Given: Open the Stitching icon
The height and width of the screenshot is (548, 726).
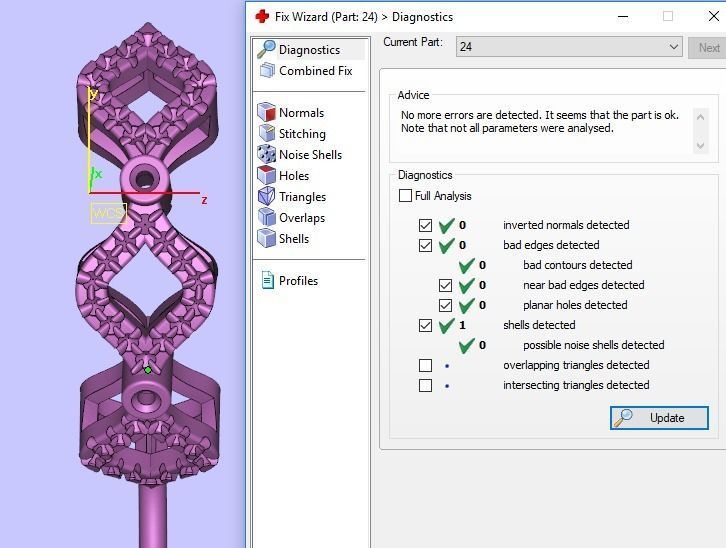Looking at the screenshot, I should (267, 133).
